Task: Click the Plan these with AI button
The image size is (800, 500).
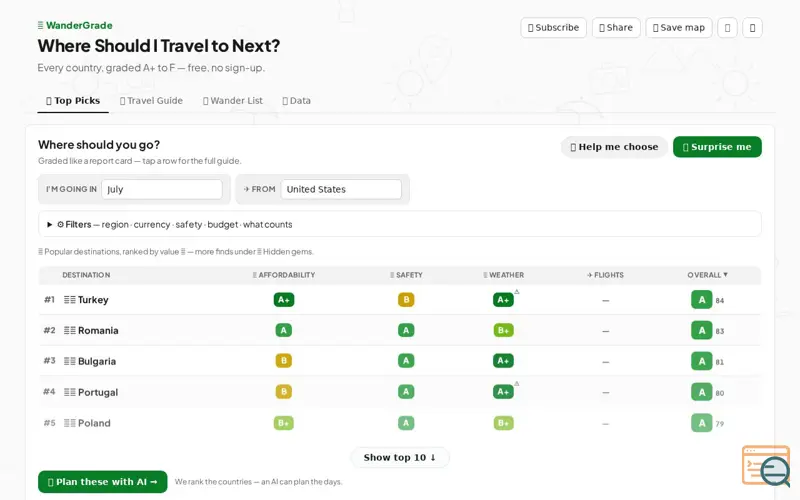Action: [103, 482]
